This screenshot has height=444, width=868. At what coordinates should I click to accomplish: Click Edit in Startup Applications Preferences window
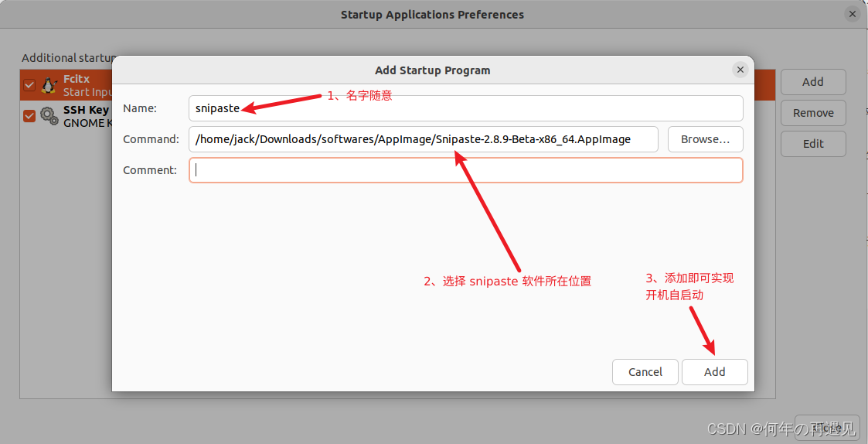tap(813, 144)
